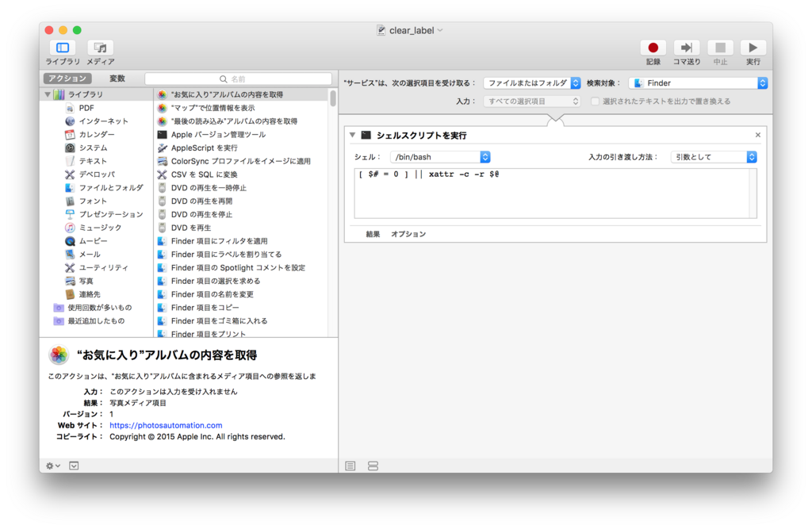Select ミュージック category

(x=100, y=228)
